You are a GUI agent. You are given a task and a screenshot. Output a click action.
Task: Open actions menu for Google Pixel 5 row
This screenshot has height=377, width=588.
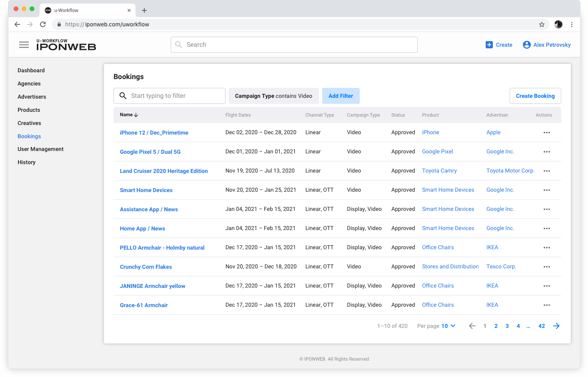tap(547, 152)
